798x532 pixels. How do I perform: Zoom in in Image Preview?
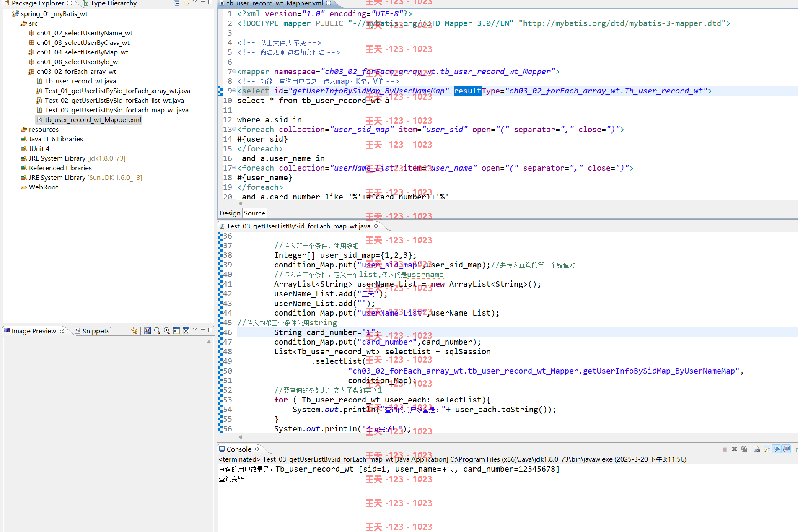(x=167, y=331)
